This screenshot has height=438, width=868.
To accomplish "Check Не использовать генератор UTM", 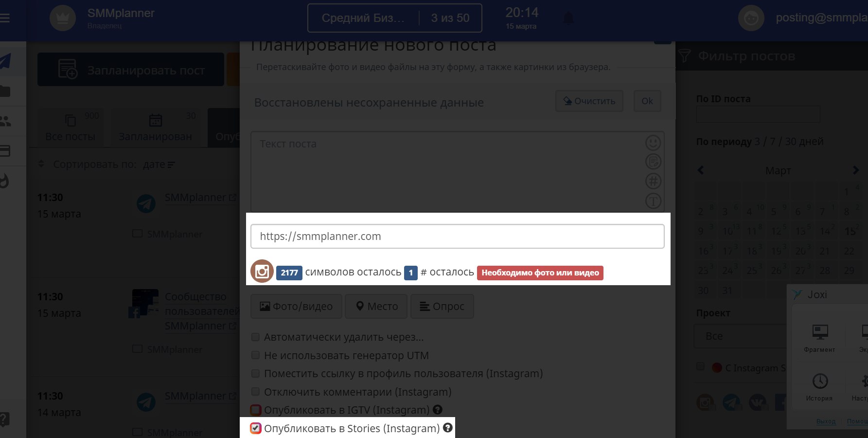I will coord(255,355).
